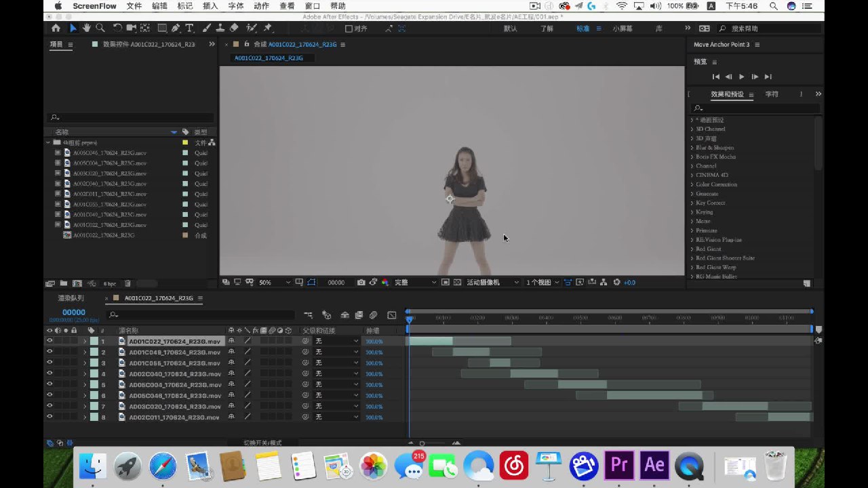Open Premiere Pro from the Dock
Viewport: 868px width, 488px height.
pyautogui.click(x=618, y=464)
